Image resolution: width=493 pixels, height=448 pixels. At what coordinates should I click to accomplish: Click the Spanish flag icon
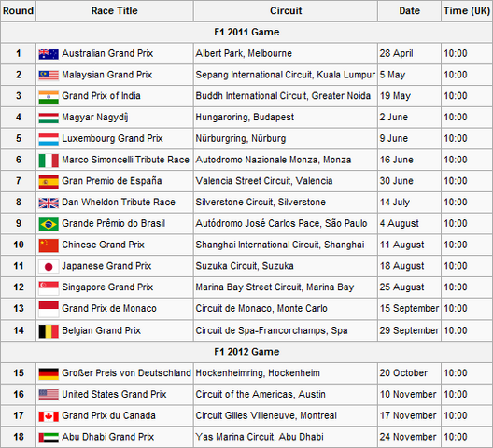[49, 182]
